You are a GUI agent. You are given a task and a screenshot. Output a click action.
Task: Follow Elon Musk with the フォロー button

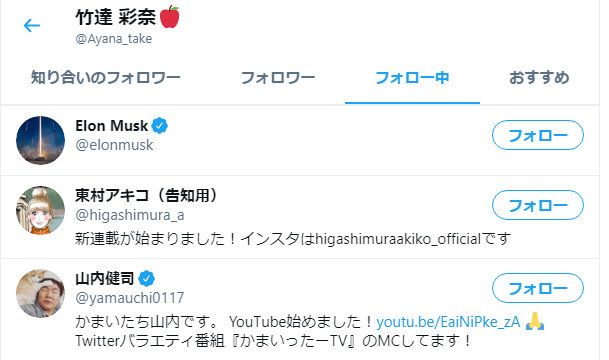point(538,135)
